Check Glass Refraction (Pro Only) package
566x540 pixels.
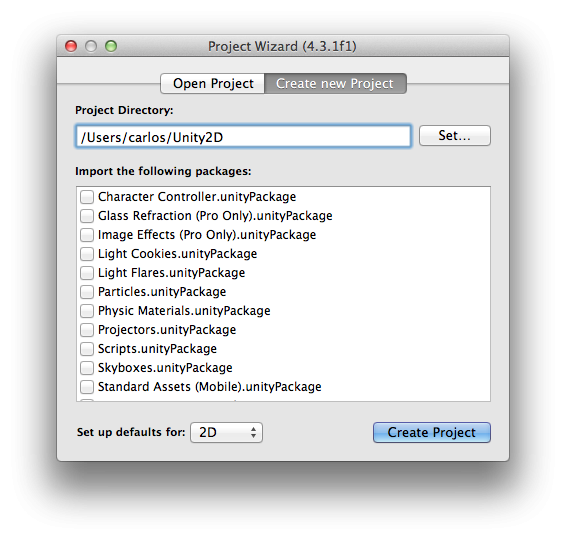point(87,216)
